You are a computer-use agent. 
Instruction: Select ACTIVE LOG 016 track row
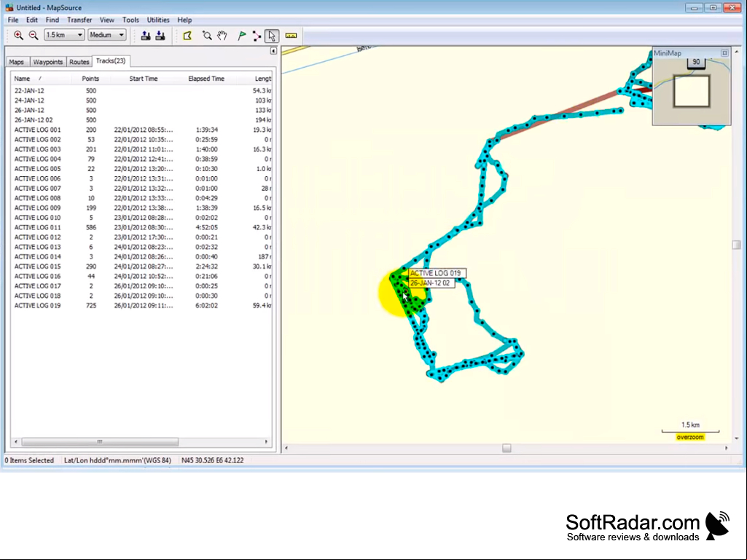pyautogui.click(x=141, y=276)
